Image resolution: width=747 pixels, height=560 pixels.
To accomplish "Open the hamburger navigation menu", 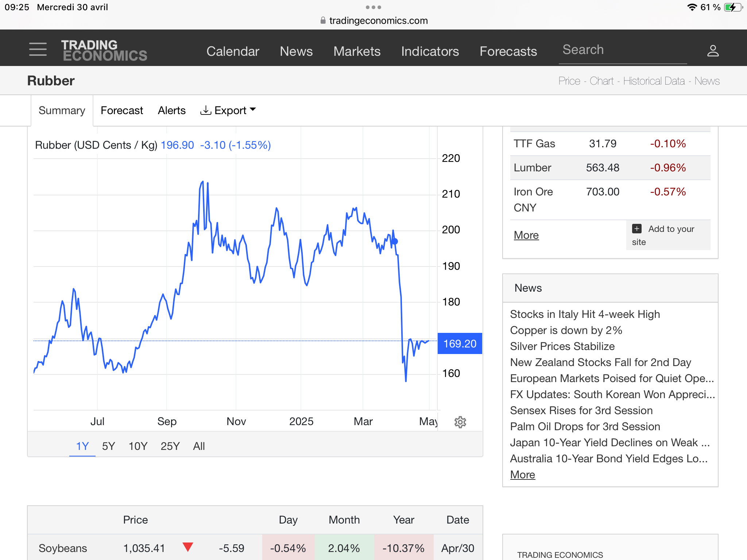I will click(38, 49).
